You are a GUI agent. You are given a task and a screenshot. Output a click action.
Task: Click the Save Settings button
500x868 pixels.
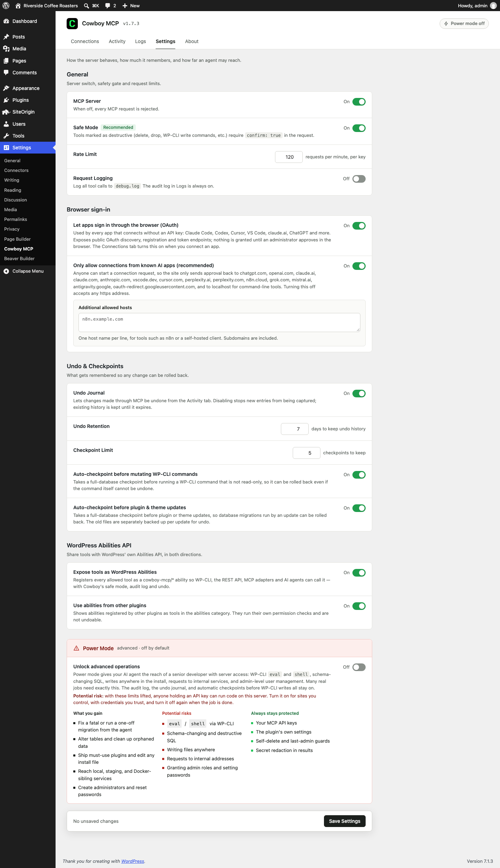344,821
